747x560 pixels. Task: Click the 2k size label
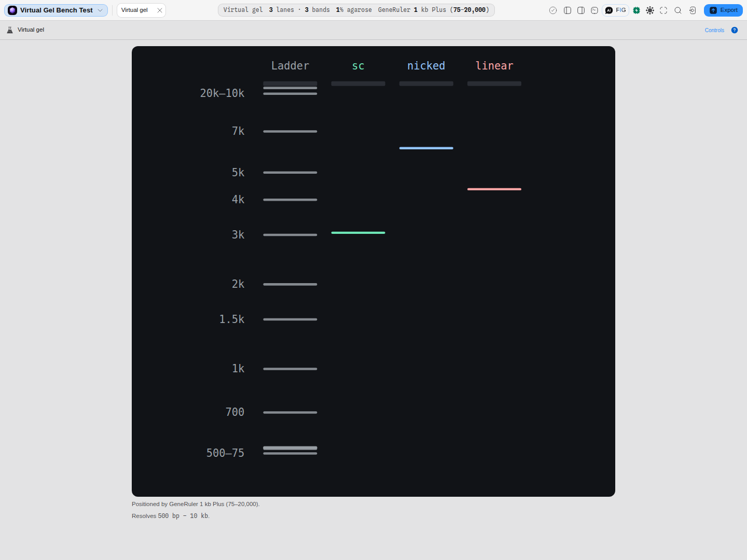(238, 284)
